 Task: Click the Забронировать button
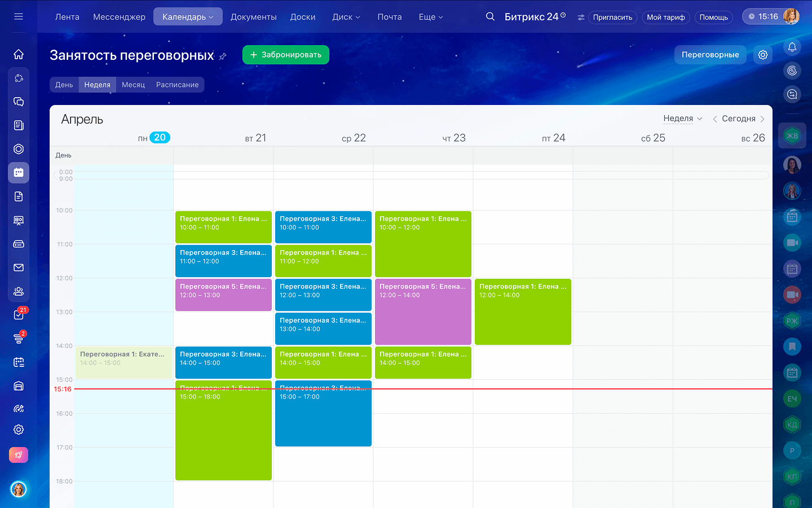click(x=286, y=55)
